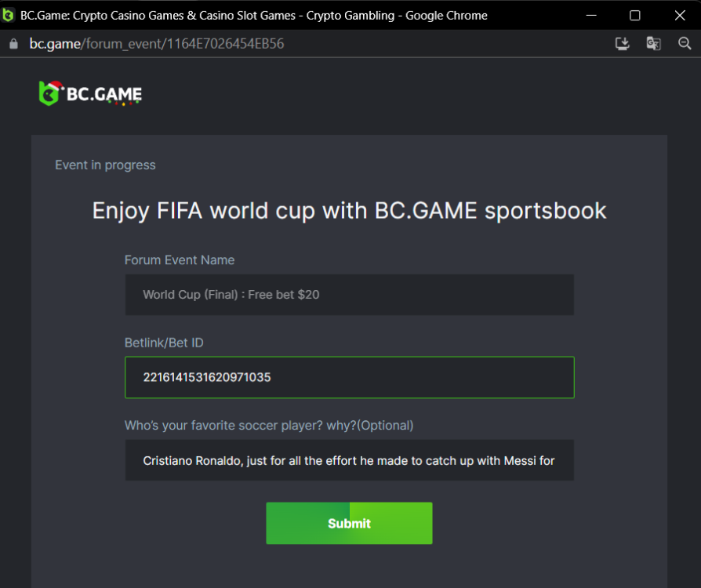The height and width of the screenshot is (588, 701).
Task: Click the "Who's your favorite soccer player" label
Action: (269, 425)
